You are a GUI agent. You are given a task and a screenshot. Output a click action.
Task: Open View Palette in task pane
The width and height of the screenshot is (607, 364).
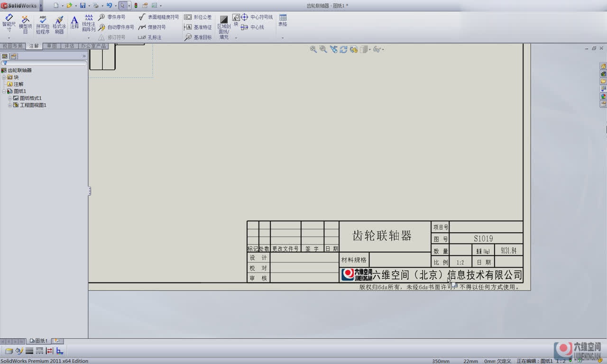pos(603,89)
